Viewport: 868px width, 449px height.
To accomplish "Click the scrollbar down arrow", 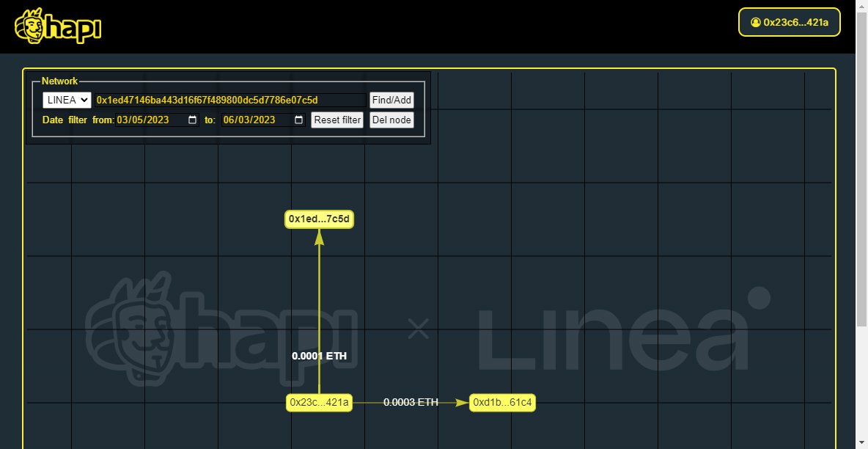I will (x=862, y=444).
